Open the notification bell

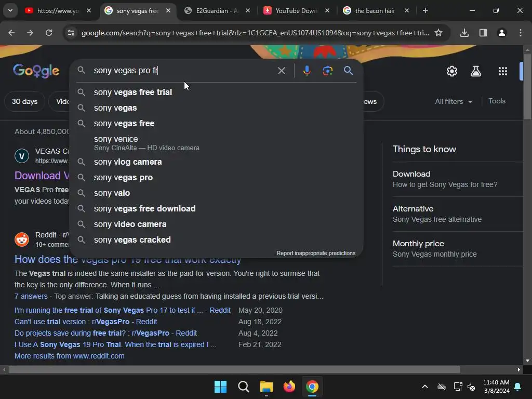coord(518,387)
